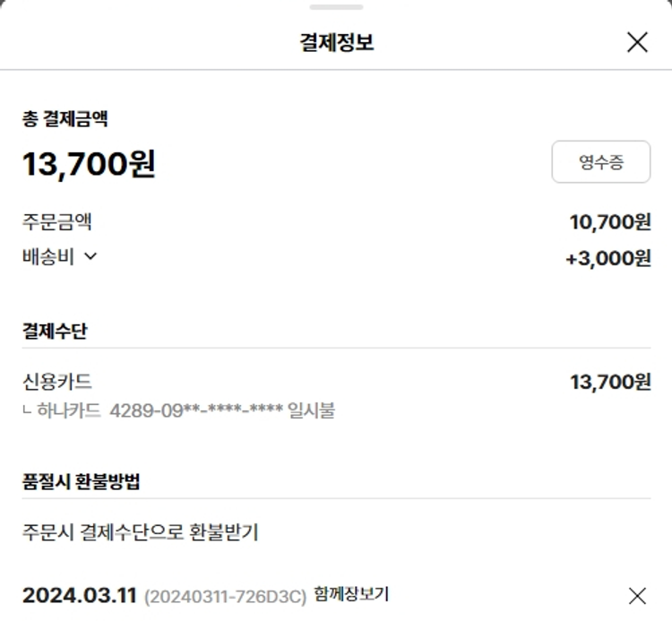Screen dimensions: 672x621
Task: Grab the sheet drag handle at top
Action: (336, 7)
